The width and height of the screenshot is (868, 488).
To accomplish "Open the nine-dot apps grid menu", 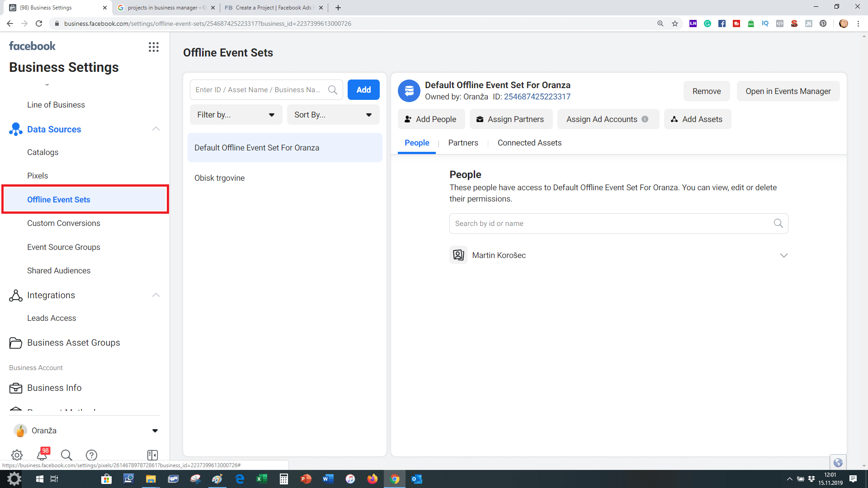I will pyautogui.click(x=154, y=47).
